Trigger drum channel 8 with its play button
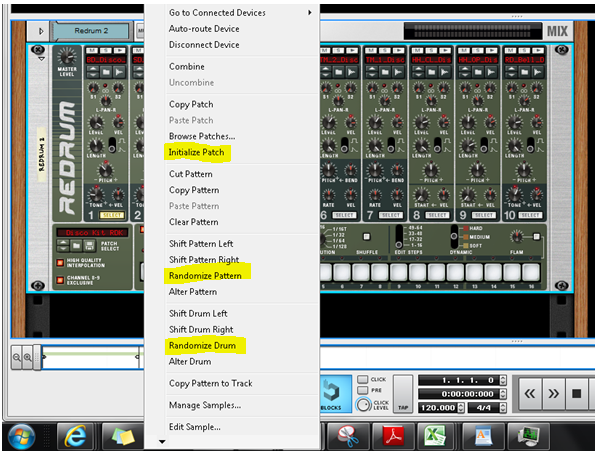 tap(444, 51)
